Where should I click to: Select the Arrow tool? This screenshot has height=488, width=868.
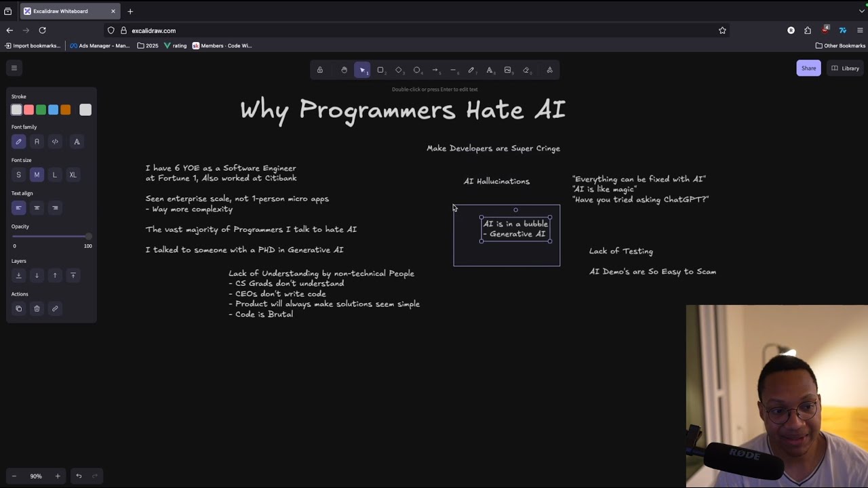(x=435, y=70)
